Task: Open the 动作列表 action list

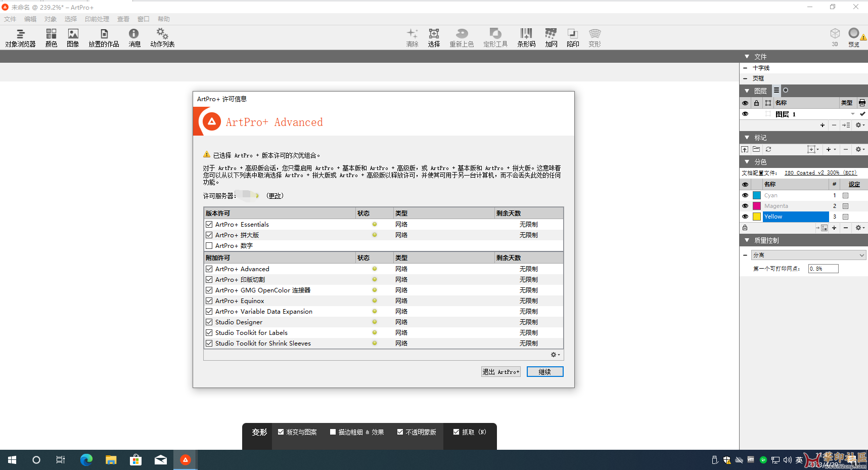Action: (x=162, y=38)
